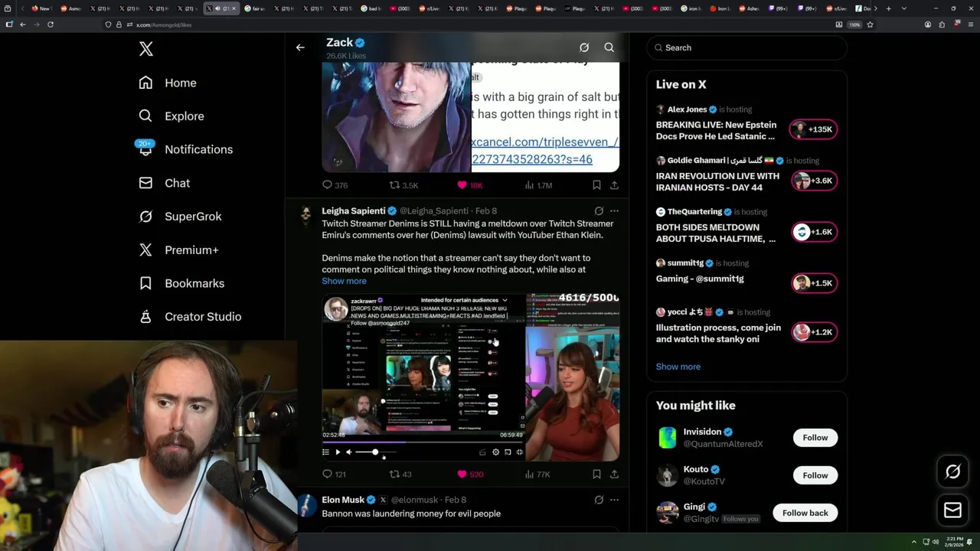Click the browser address bar URL
Image resolution: width=980 pixels, height=551 pixels.
[164, 24]
